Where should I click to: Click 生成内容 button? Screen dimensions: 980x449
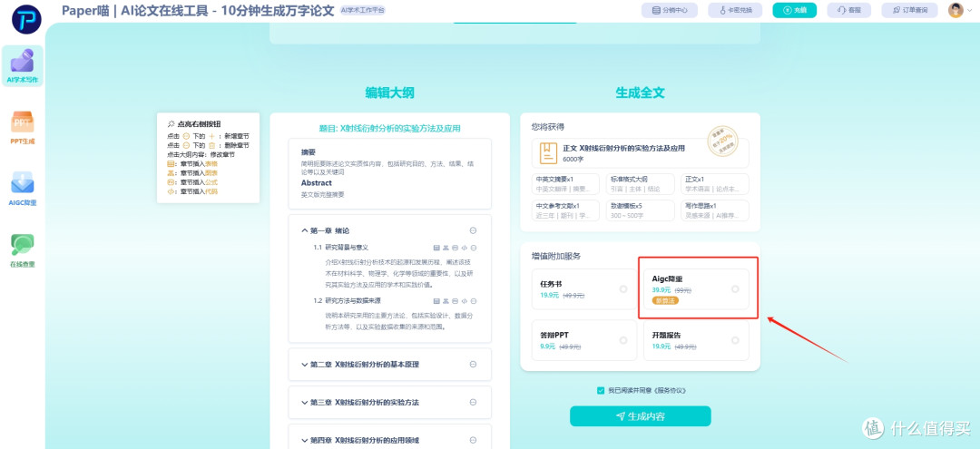tap(640, 416)
